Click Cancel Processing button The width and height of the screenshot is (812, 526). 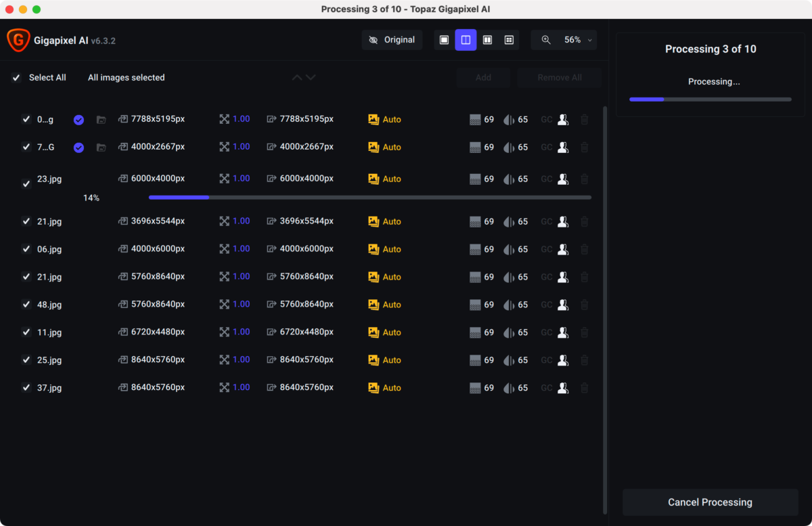coord(710,502)
